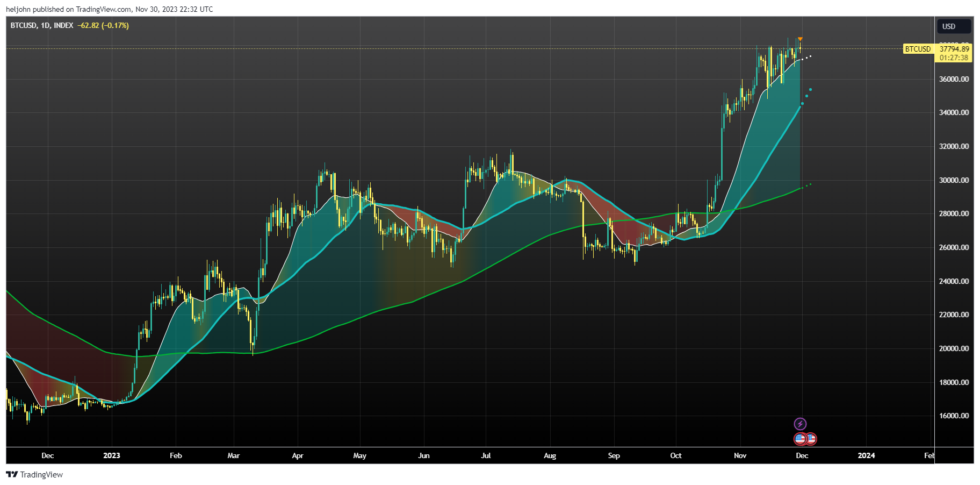
Task: Click the Jul label on time axis
Action: 486,455
